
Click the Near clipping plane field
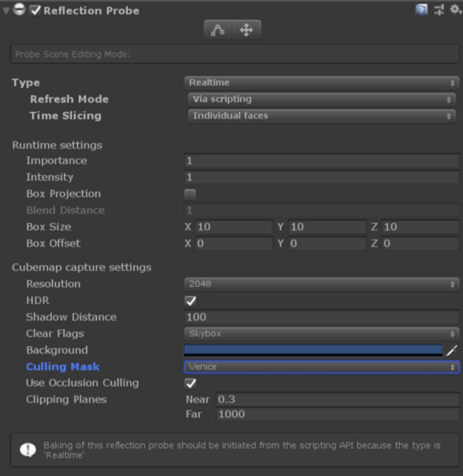click(x=337, y=400)
